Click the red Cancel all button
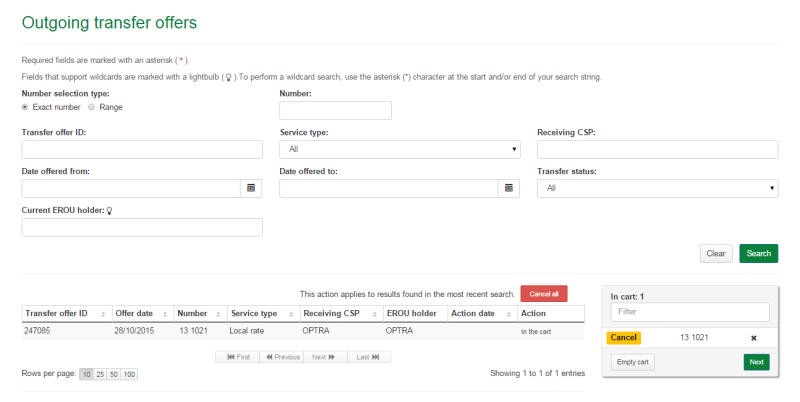The height and width of the screenshot is (402, 800). pyautogui.click(x=544, y=294)
